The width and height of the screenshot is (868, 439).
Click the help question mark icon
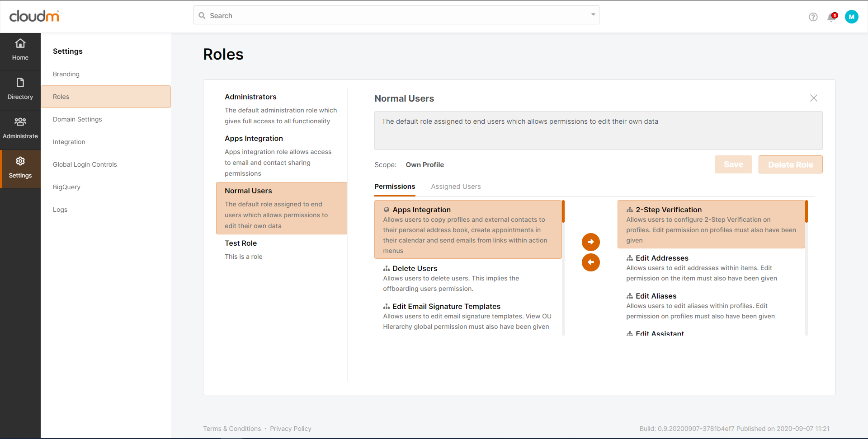(813, 17)
